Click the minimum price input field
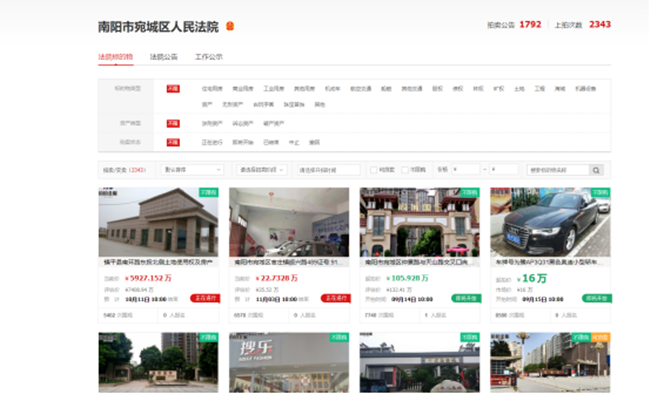This screenshot has width=650, height=394. point(466,170)
